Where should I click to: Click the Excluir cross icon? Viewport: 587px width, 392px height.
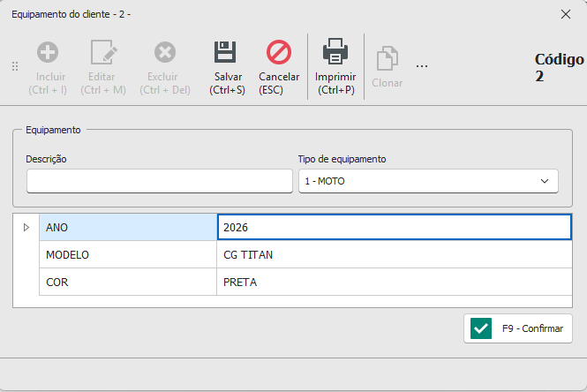click(x=165, y=52)
